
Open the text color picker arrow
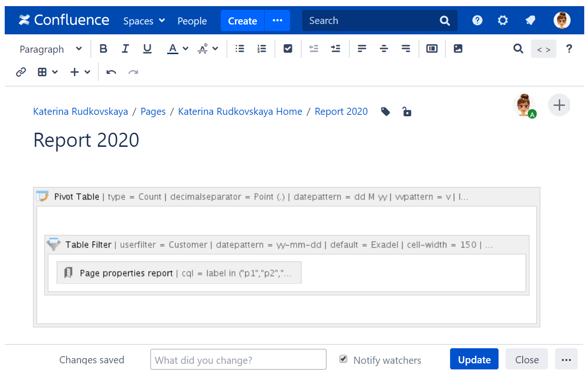pyautogui.click(x=185, y=48)
